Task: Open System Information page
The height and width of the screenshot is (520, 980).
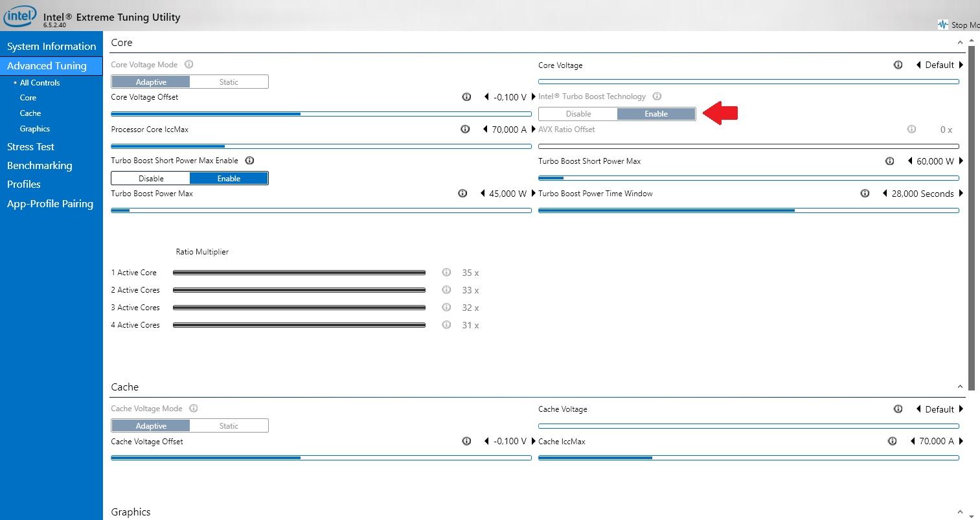Action: [x=51, y=47]
